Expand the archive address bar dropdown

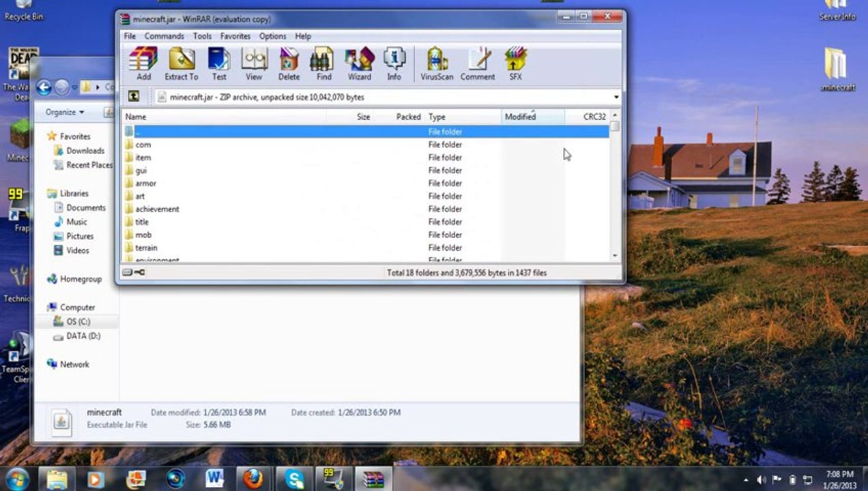click(616, 98)
